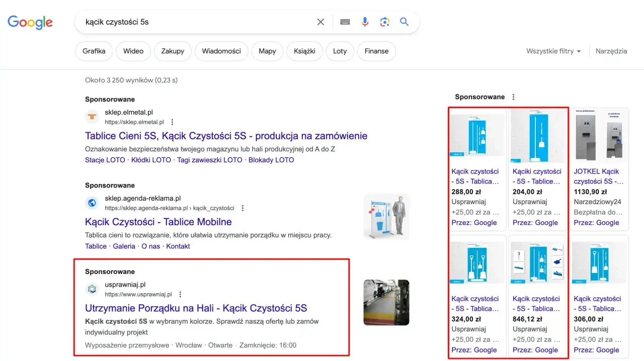Open the Tagi zawieszki LOTO sitelink
The width and height of the screenshot is (644, 361).
pyautogui.click(x=210, y=160)
